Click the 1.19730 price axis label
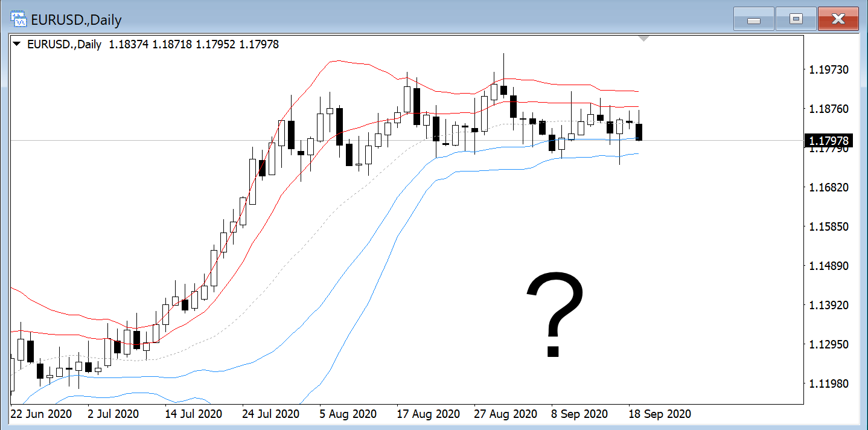Image resolution: width=868 pixels, height=430 pixels. point(829,70)
